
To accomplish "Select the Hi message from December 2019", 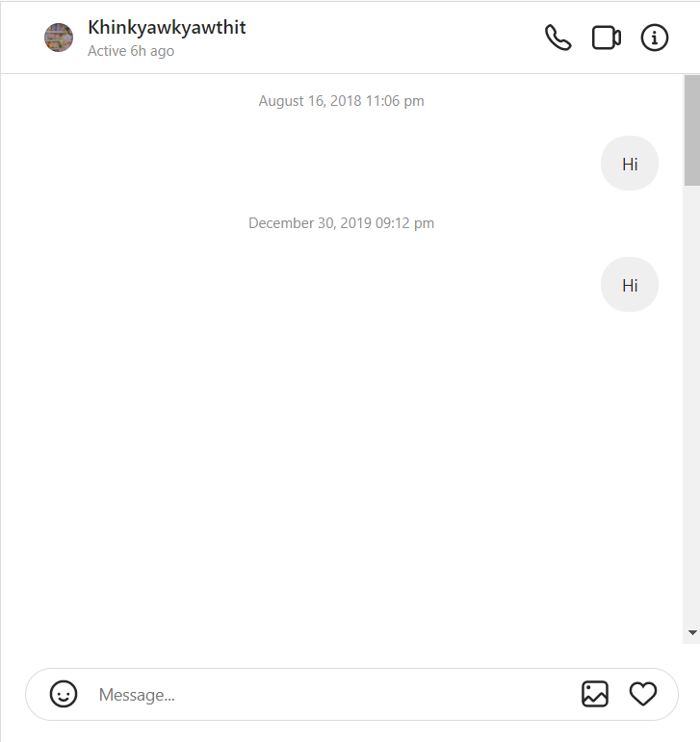I will click(x=630, y=285).
